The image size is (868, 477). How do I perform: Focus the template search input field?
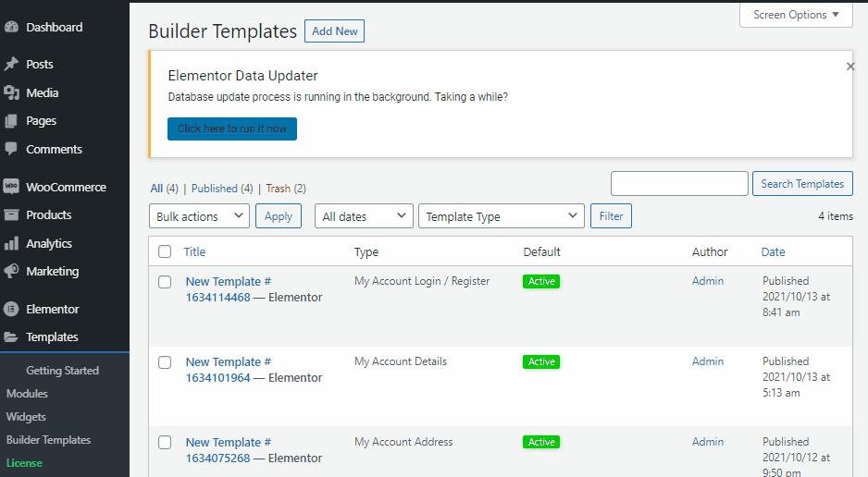(679, 184)
